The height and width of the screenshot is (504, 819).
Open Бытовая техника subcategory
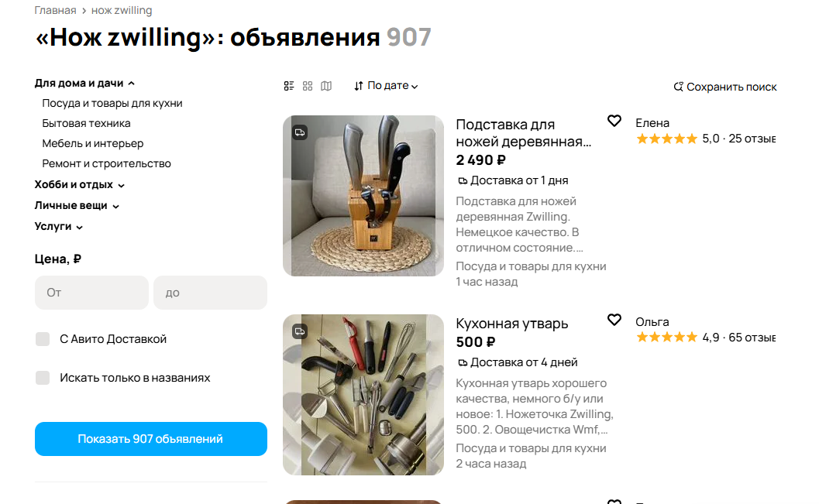pyautogui.click(x=86, y=124)
